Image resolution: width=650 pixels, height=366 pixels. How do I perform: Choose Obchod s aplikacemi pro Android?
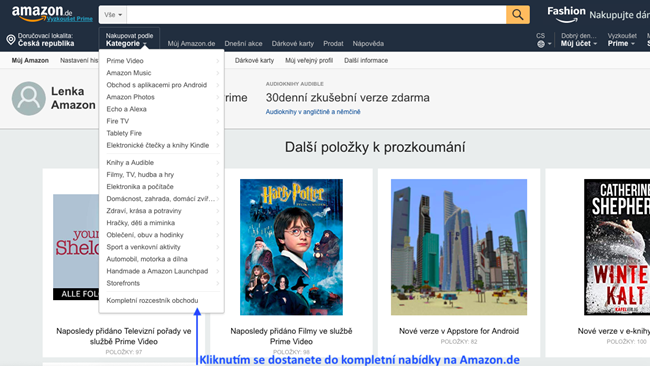156,85
